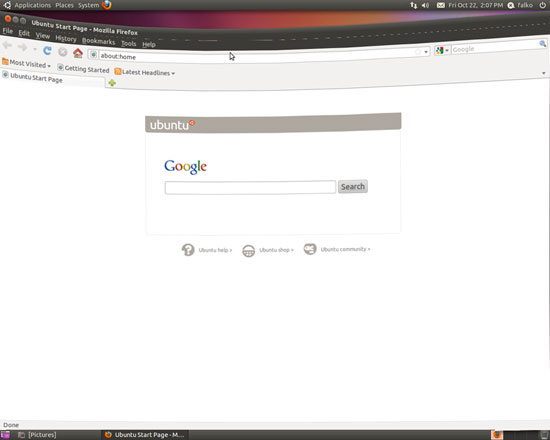The image size is (550, 440).
Task: Open the View menu
Action: point(42,36)
